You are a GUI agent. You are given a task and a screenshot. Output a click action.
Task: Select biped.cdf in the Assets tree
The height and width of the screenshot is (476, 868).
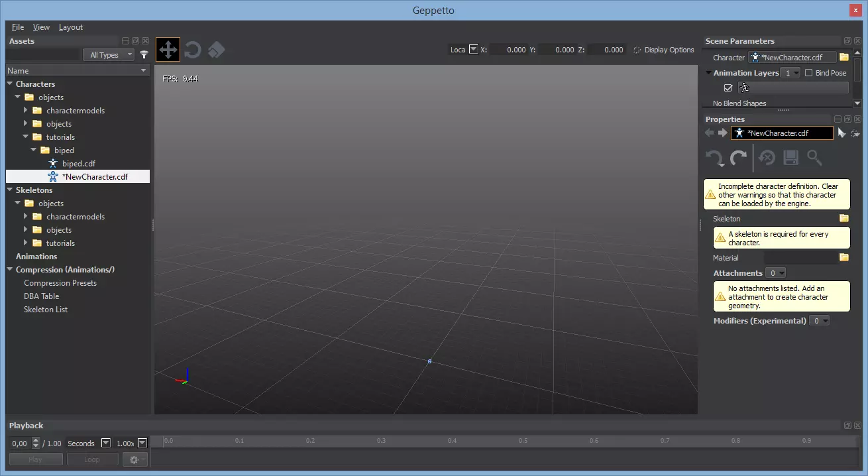pos(78,164)
